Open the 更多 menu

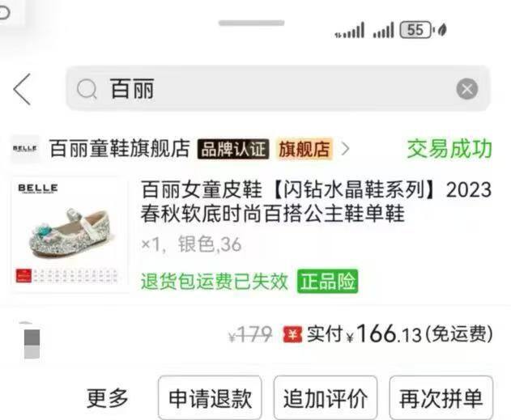(x=107, y=398)
